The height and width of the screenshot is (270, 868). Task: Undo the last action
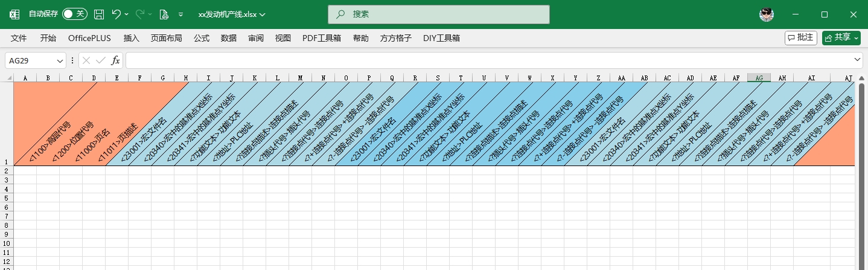point(116,14)
